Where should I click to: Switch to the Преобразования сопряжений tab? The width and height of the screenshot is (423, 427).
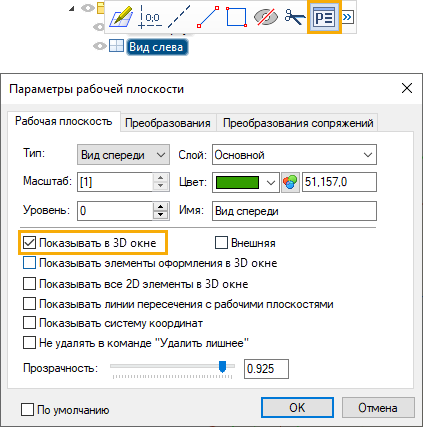[x=298, y=123]
